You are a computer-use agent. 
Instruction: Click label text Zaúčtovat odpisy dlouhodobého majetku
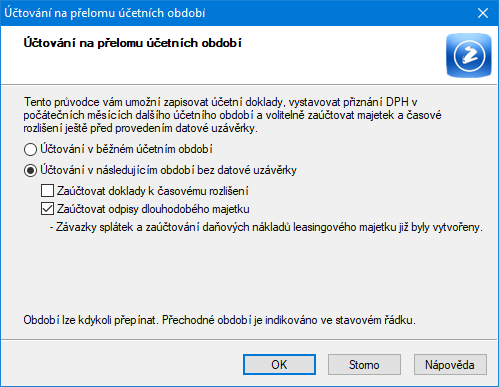tap(153, 209)
